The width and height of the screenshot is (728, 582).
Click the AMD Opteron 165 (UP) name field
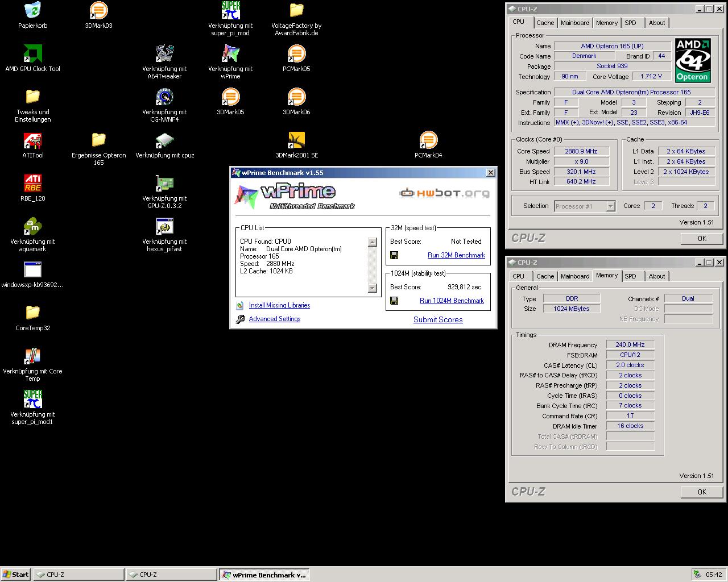click(x=612, y=46)
